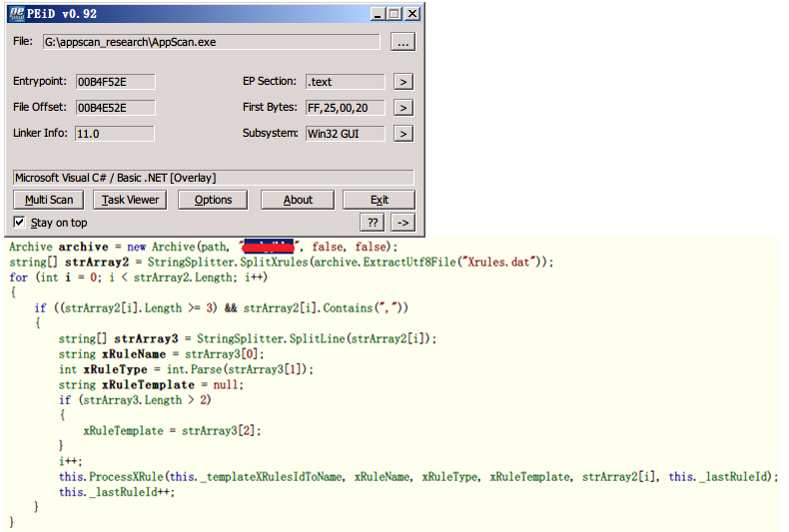Click the strArray3 declaration in code
The image size is (789, 532).
[x=146, y=339]
